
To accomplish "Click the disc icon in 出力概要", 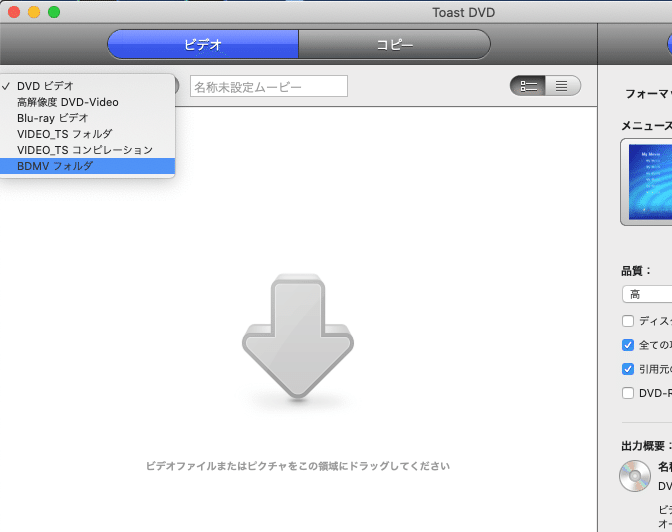I will 635,476.
